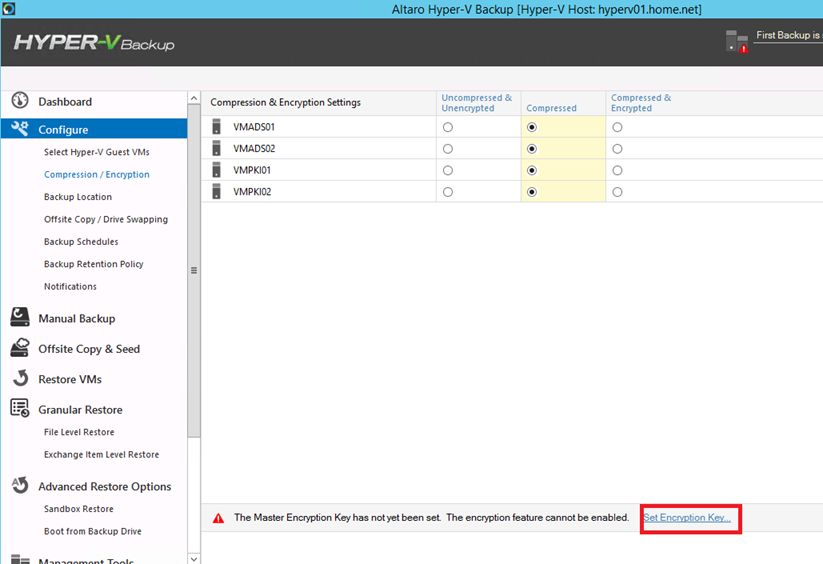This screenshot has height=564, width=823.
Task: Open Granular Restore section
Action: [x=80, y=410]
